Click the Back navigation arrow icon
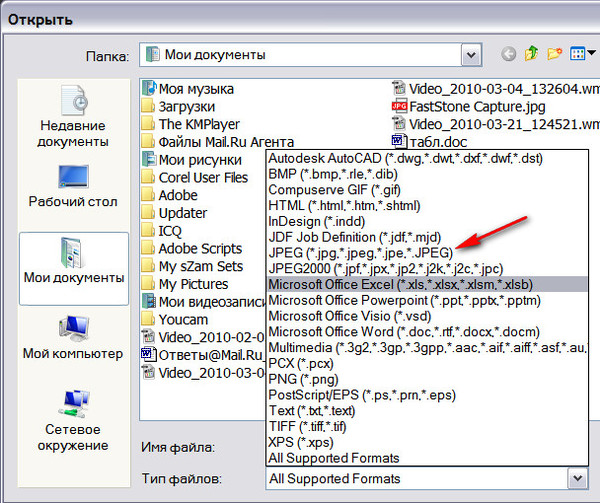This screenshot has width=600, height=503. pyautogui.click(x=509, y=54)
